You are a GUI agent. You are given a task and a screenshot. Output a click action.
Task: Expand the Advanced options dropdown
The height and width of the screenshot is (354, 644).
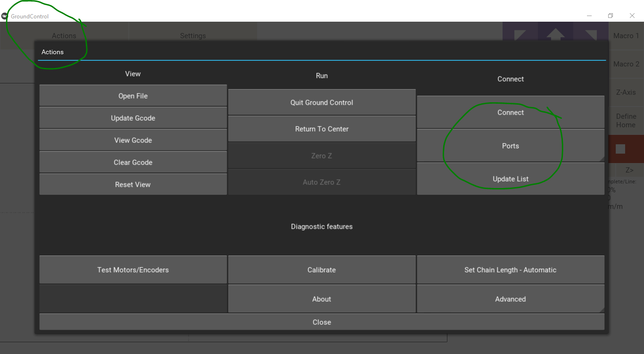[x=511, y=299]
